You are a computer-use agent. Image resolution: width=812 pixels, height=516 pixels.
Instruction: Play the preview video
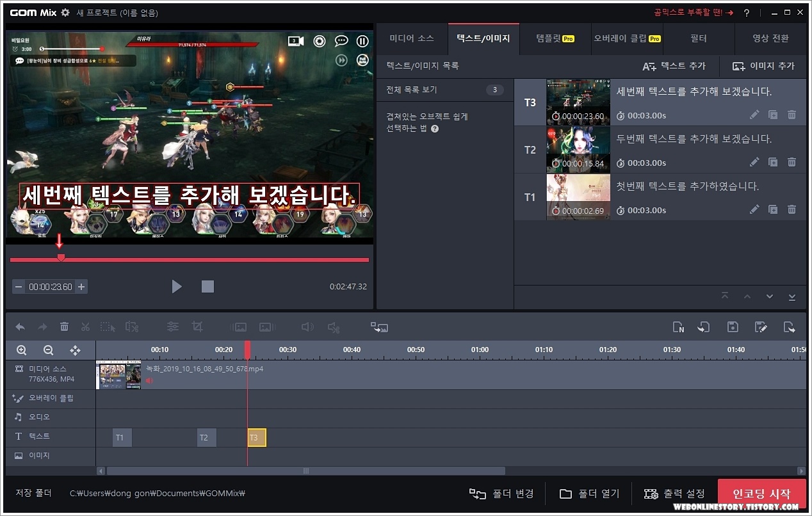177,286
